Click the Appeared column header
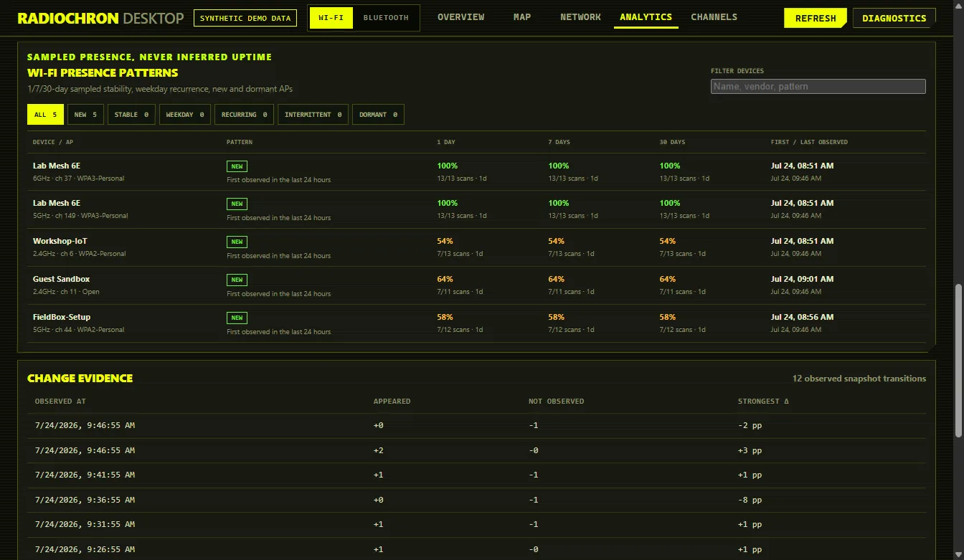The width and height of the screenshot is (964, 560). pos(392,402)
